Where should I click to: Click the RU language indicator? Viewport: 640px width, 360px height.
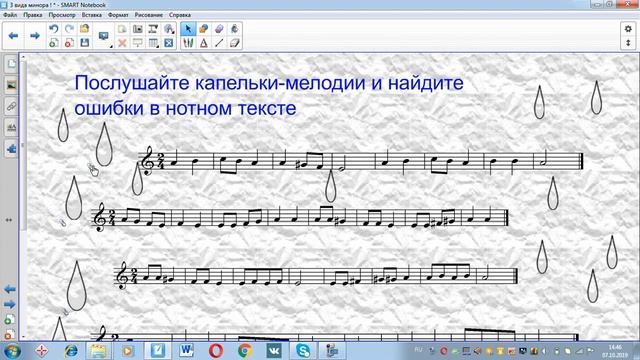418,350
